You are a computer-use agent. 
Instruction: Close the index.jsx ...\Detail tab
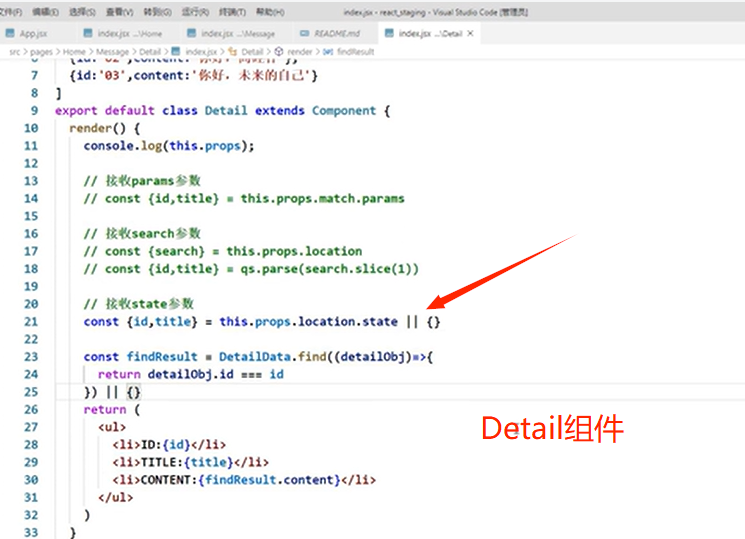pos(470,33)
